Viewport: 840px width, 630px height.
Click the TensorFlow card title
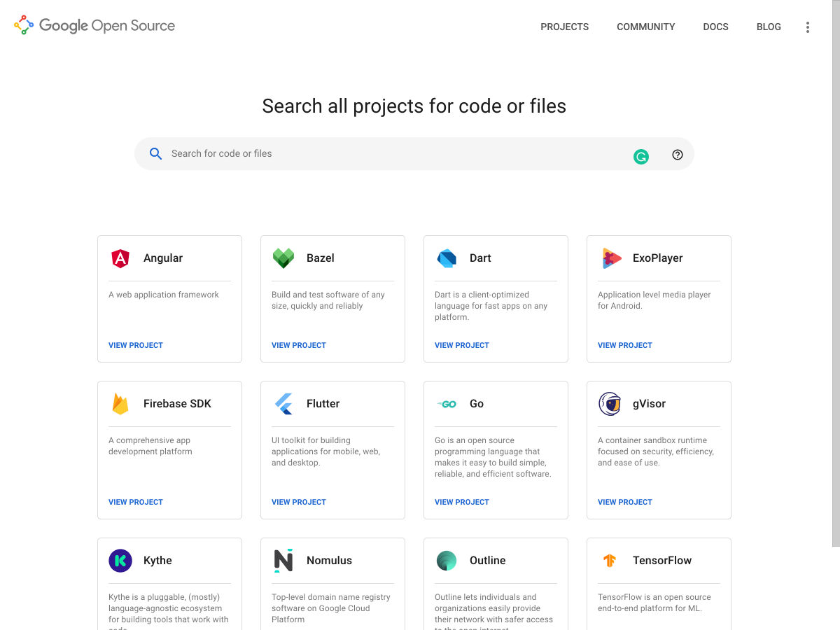662,561
